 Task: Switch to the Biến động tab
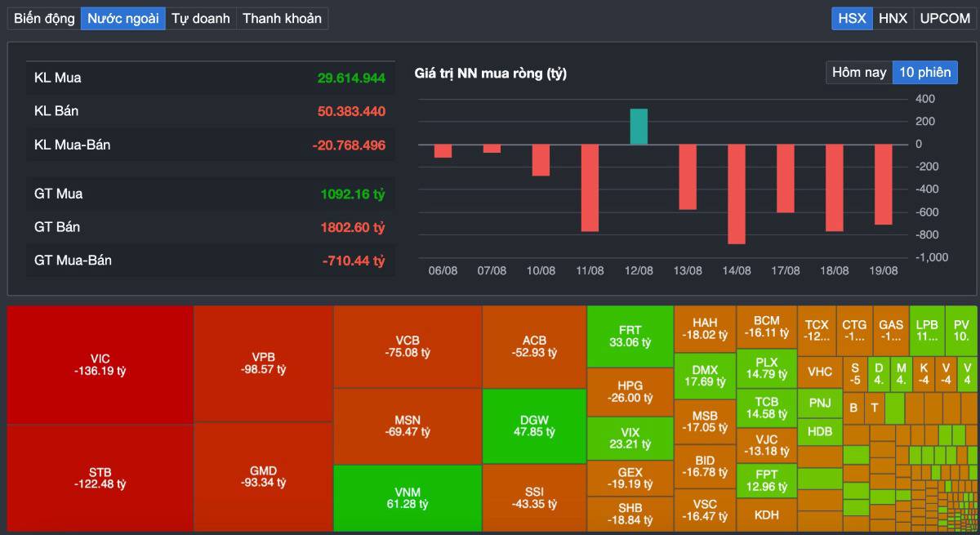(x=44, y=18)
